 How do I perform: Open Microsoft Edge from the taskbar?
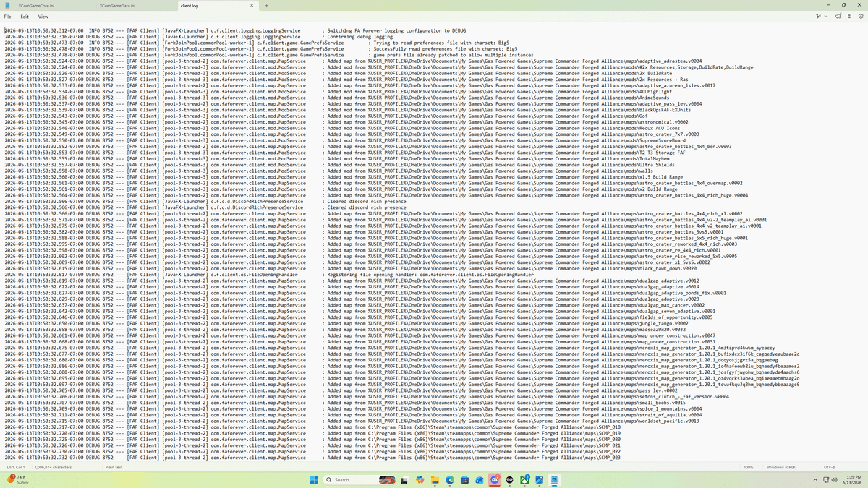point(449,479)
